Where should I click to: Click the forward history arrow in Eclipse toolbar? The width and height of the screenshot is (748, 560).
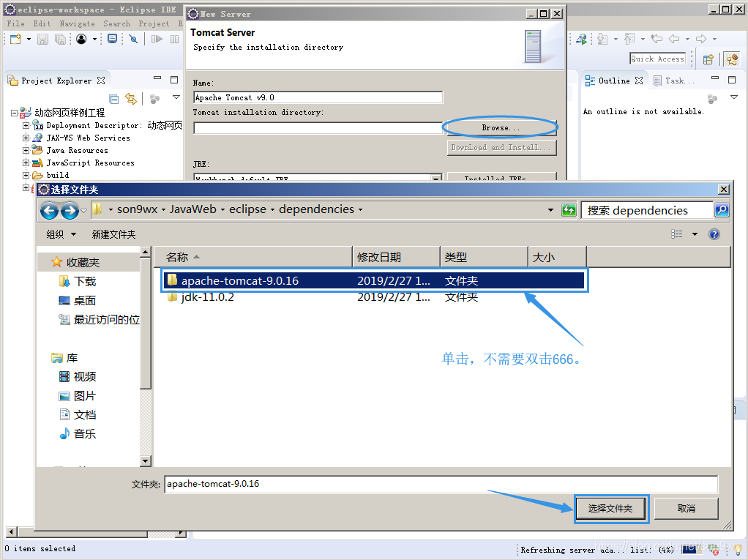pyautogui.click(x=701, y=39)
